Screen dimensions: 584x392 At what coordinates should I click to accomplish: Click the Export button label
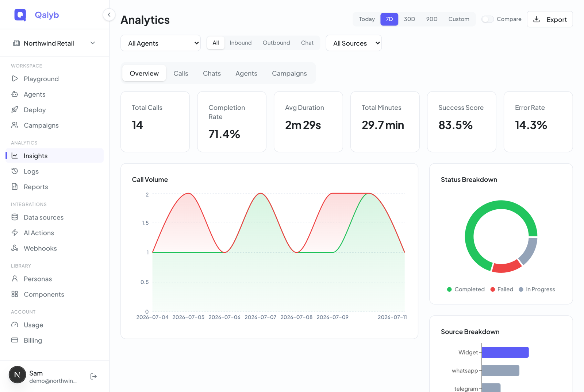557,19
